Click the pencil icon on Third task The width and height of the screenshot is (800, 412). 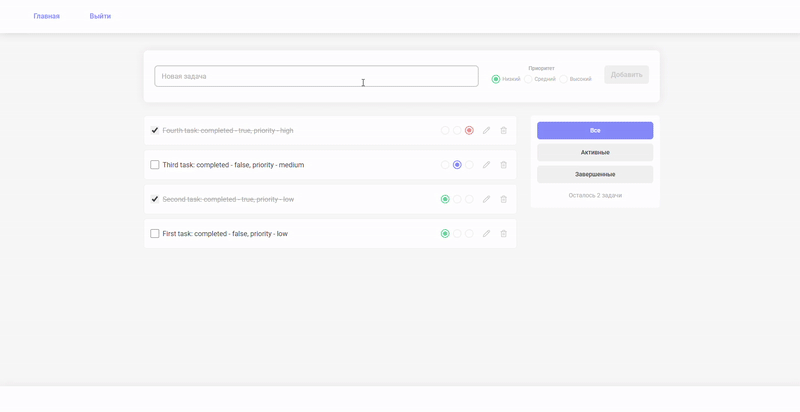tap(486, 165)
